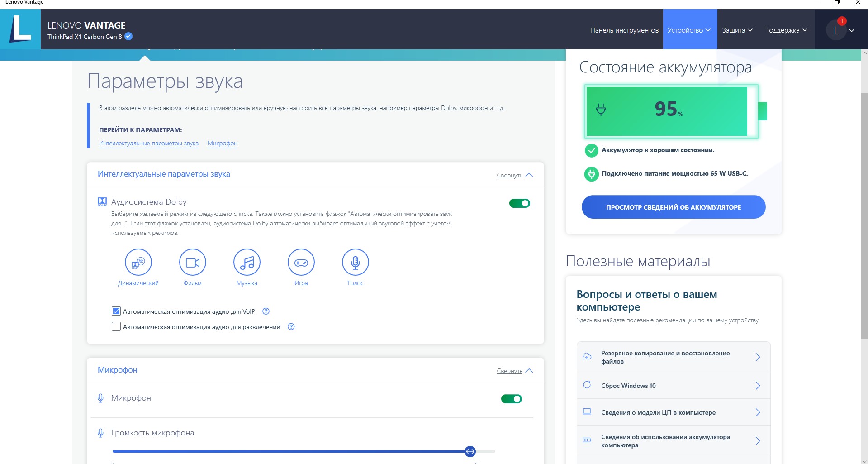
Task: Click the green power plug status icon
Action: coord(591,174)
